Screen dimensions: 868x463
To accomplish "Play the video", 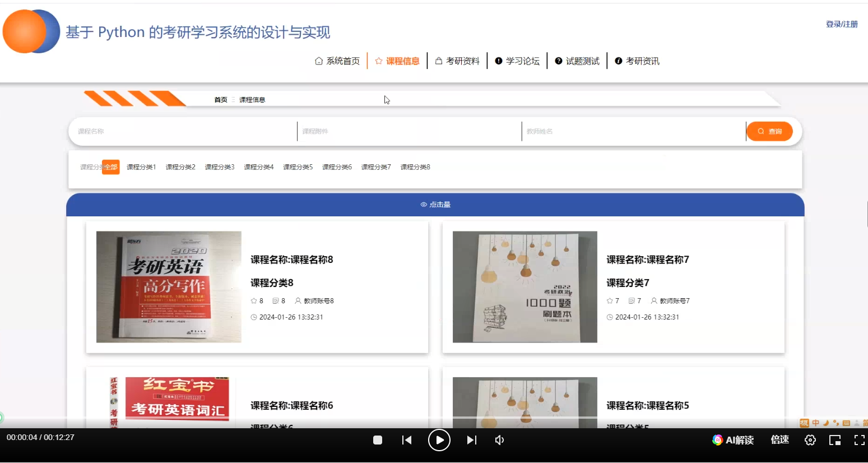I will point(439,440).
